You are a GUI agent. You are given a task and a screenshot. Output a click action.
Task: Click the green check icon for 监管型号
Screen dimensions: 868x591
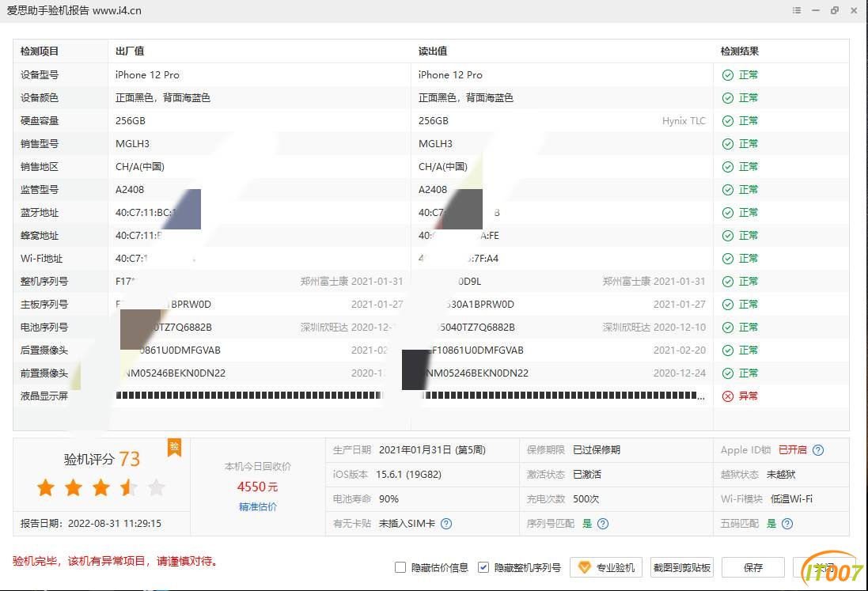(x=728, y=190)
